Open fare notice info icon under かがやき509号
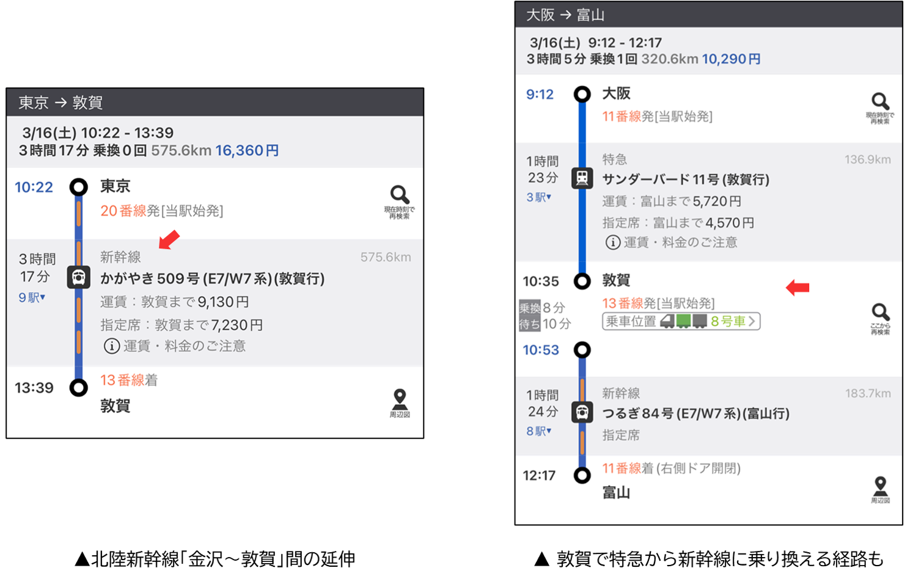Screen dimensions: 924x579 pyautogui.click(x=111, y=346)
